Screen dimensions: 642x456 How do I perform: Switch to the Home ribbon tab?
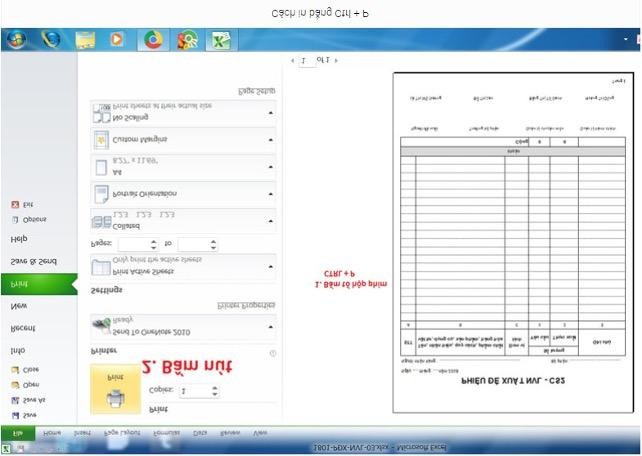(52, 433)
